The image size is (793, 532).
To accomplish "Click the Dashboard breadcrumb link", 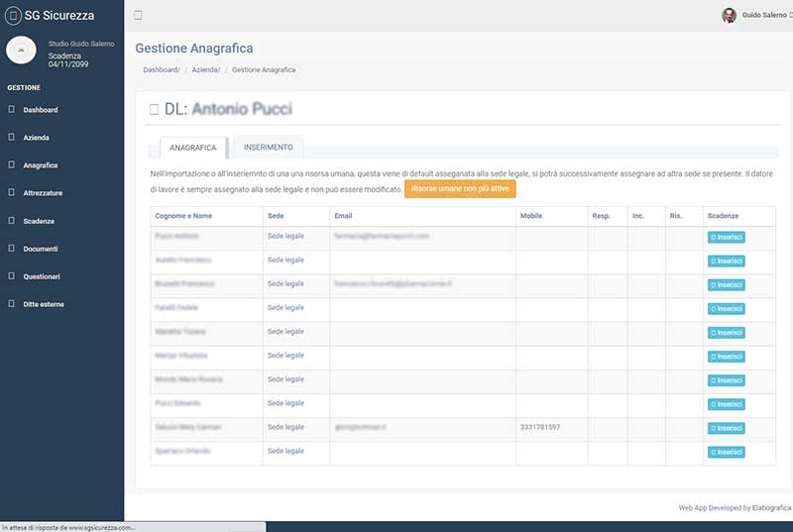I will (x=161, y=69).
